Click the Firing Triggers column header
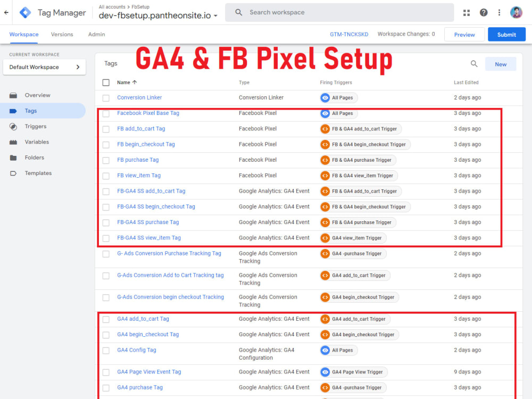 pyautogui.click(x=336, y=82)
